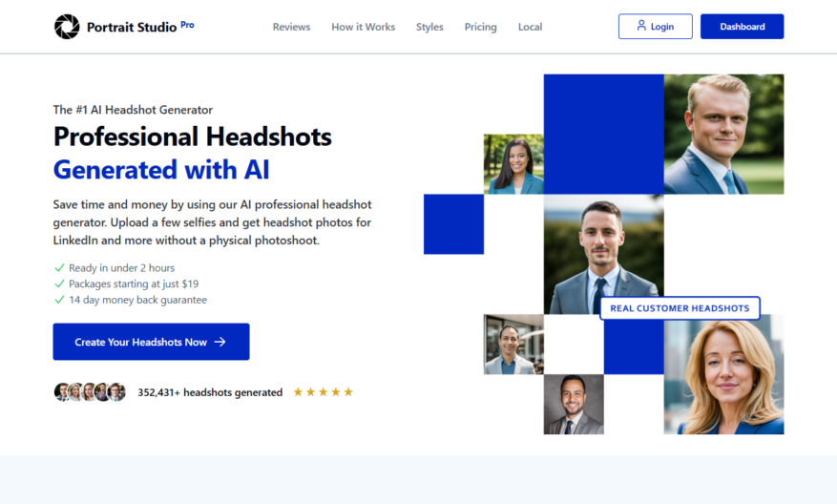Click the first gold rating star
Image resolution: width=837 pixels, height=504 pixels.
pos(298,392)
